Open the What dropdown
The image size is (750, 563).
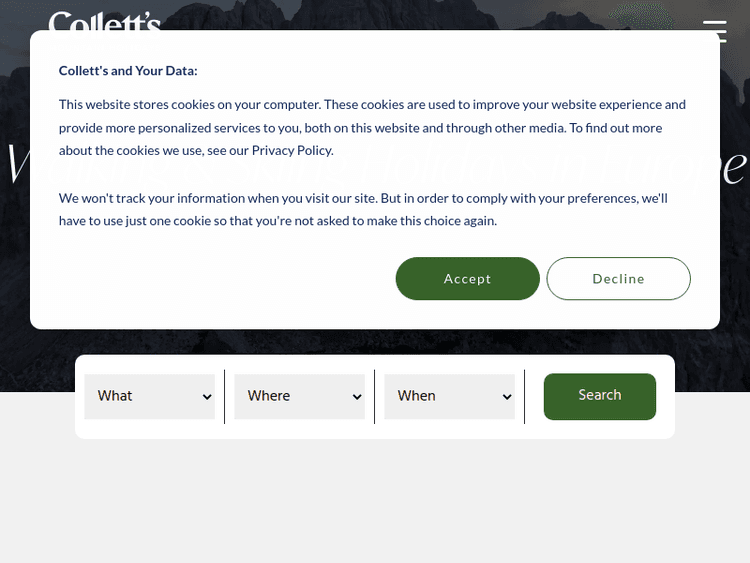coord(149,396)
